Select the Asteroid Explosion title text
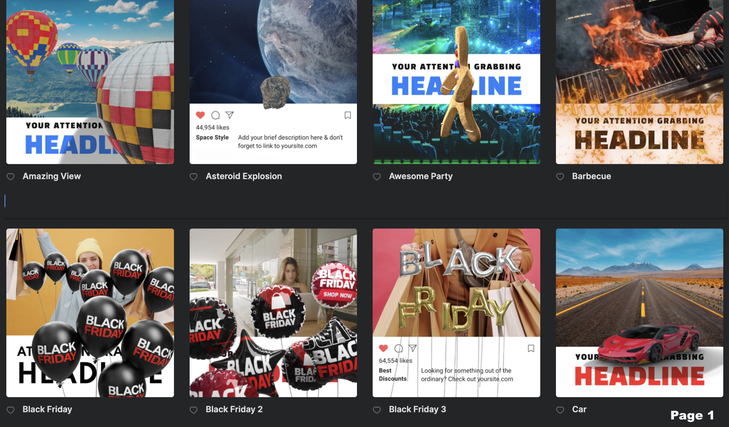This screenshot has height=427, width=729. pos(244,176)
